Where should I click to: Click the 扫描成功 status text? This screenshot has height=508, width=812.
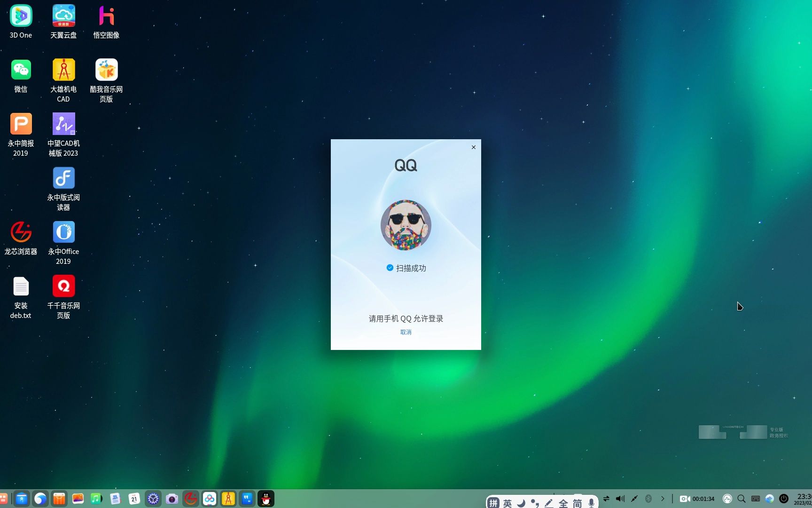tap(411, 268)
